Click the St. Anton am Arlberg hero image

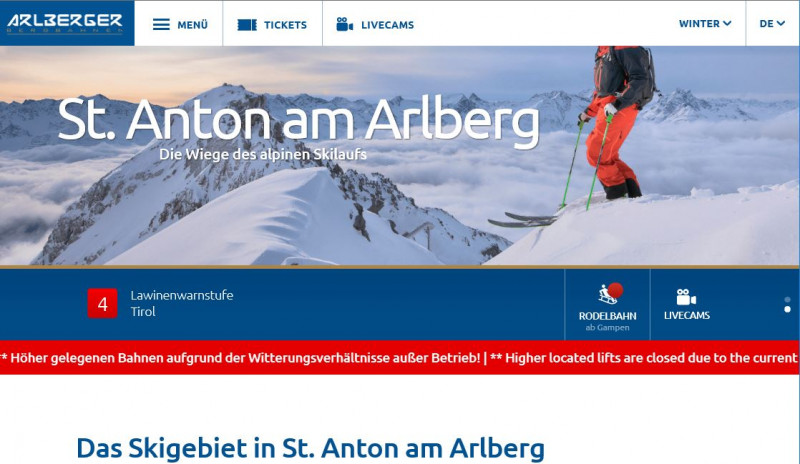click(399, 156)
